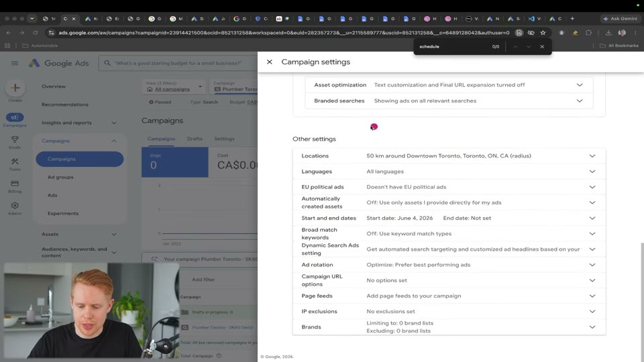Expand the Ad rotation chevron

tap(592, 265)
